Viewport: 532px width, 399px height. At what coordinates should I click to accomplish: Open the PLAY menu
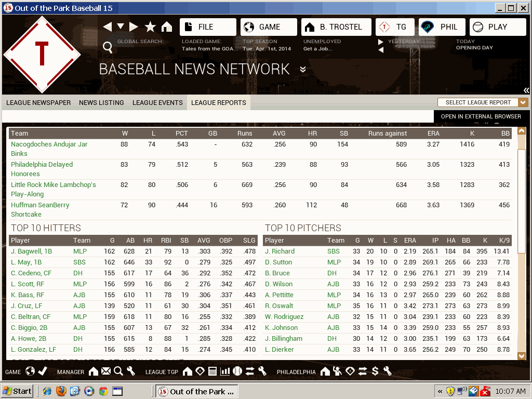[498, 27]
